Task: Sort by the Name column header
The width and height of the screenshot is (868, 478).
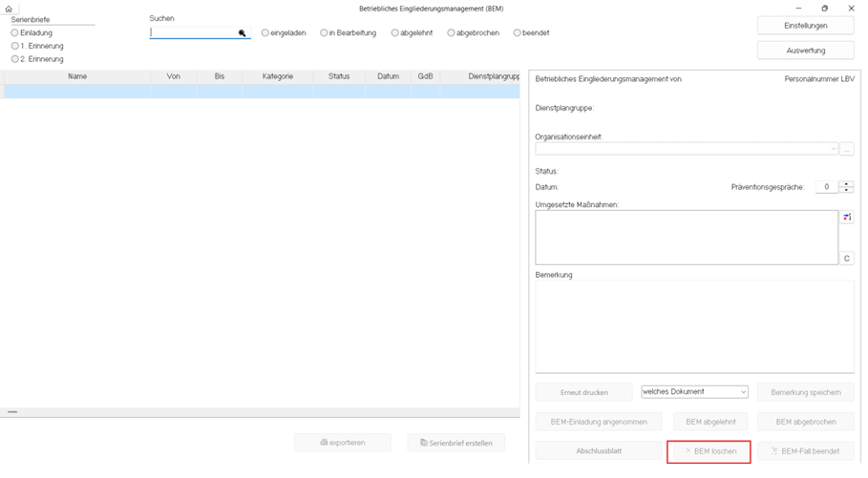Action: tap(77, 76)
